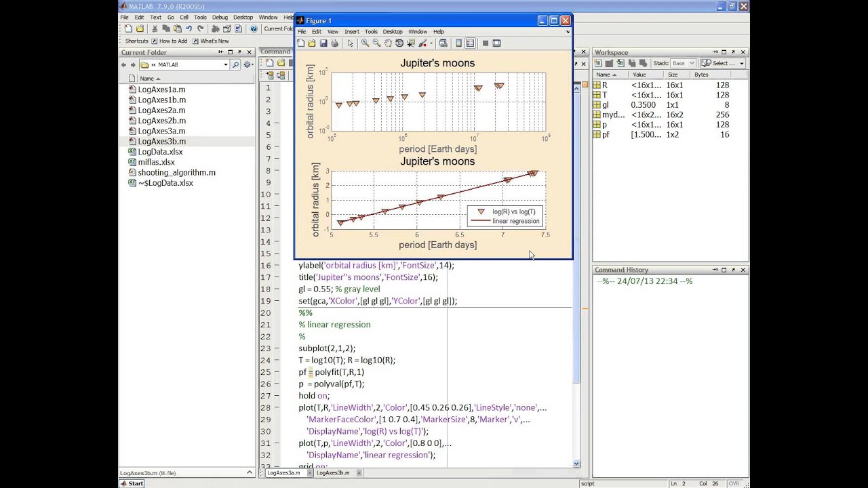
Task: Click the Copy icon in MATLAB toolbar
Action: (165, 28)
